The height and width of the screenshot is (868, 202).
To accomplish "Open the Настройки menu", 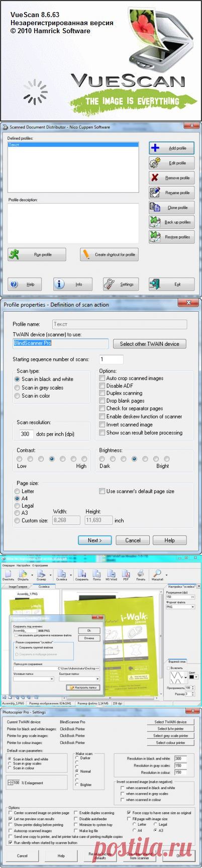I will tap(23, 565).
